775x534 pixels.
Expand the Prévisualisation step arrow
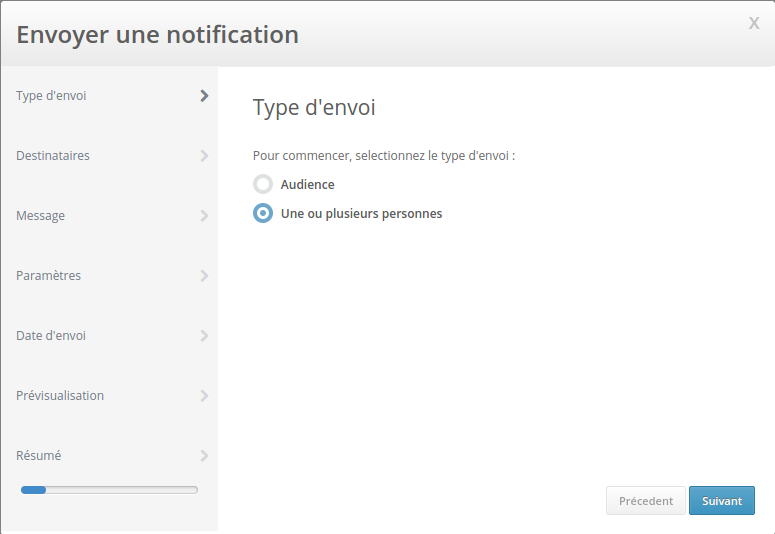(204, 396)
